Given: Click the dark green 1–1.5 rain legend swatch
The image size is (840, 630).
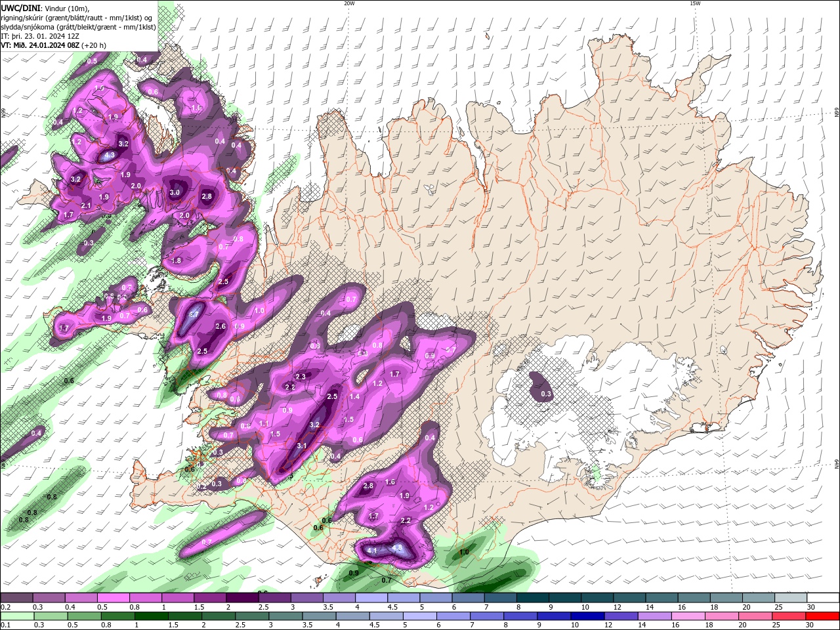Looking at the screenshot, I should [x=152, y=616].
